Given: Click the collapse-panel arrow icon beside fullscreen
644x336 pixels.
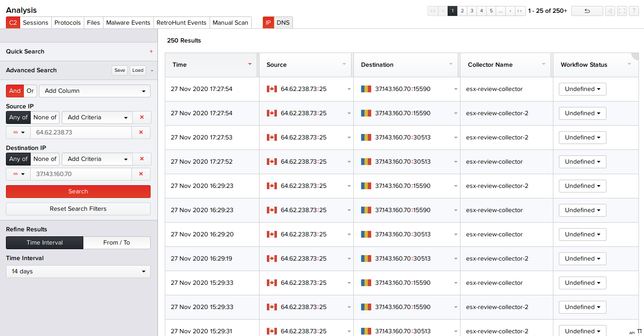Looking at the screenshot, I should click(610, 11).
